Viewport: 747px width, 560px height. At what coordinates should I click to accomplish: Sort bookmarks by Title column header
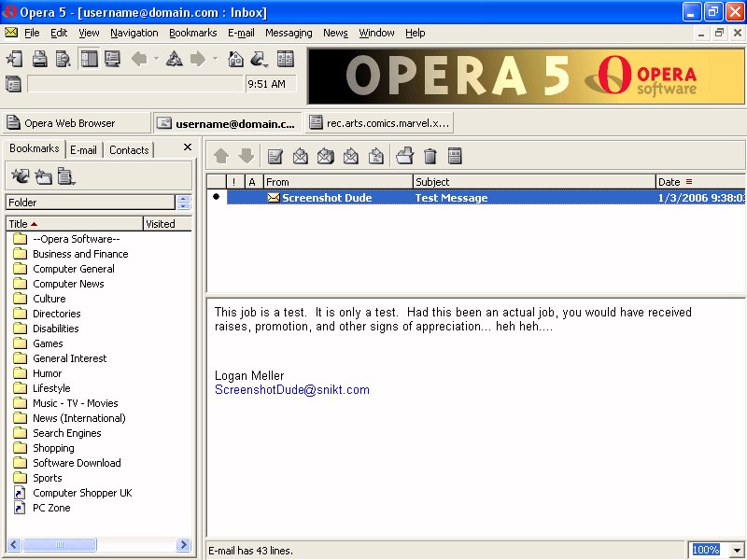click(x=75, y=224)
